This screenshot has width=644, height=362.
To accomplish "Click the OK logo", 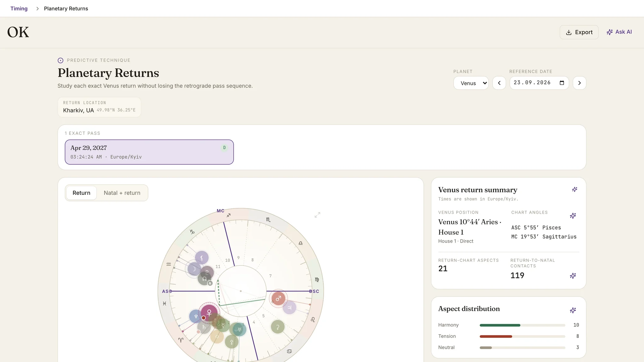I will (18, 32).
